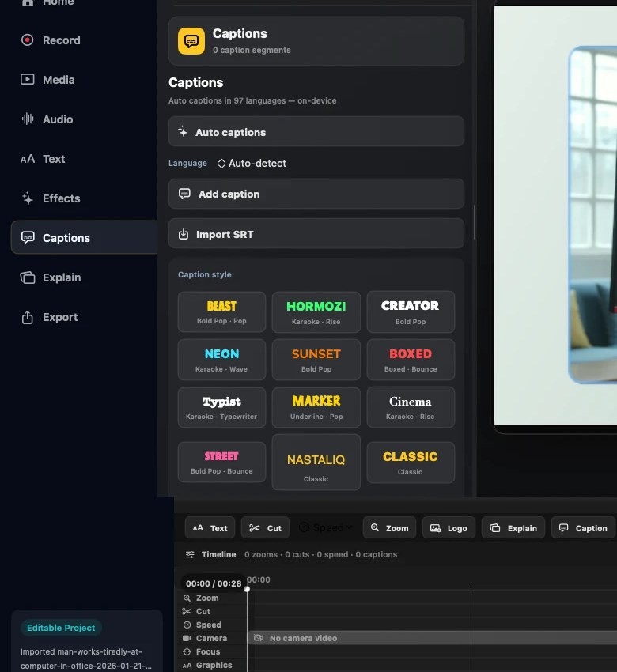Select the Effects section
The image size is (617, 672).
[x=84, y=198]
